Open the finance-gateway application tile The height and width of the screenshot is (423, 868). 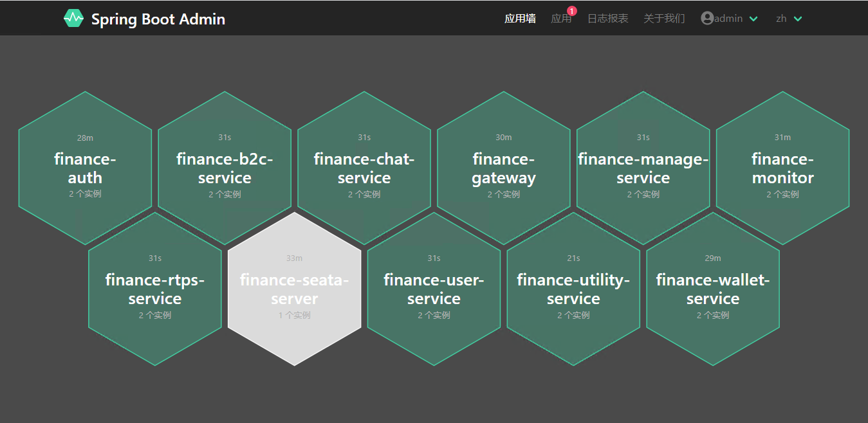[x=504, y=168]
